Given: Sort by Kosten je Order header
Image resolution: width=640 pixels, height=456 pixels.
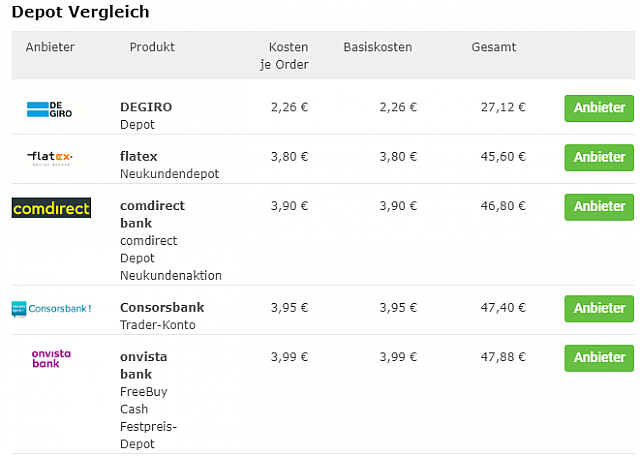Looking at the screenshot, I should tap(288, 56).
